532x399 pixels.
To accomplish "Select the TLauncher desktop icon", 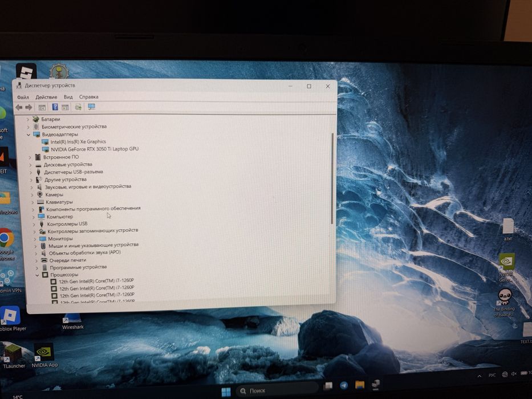I will (13, 355).
